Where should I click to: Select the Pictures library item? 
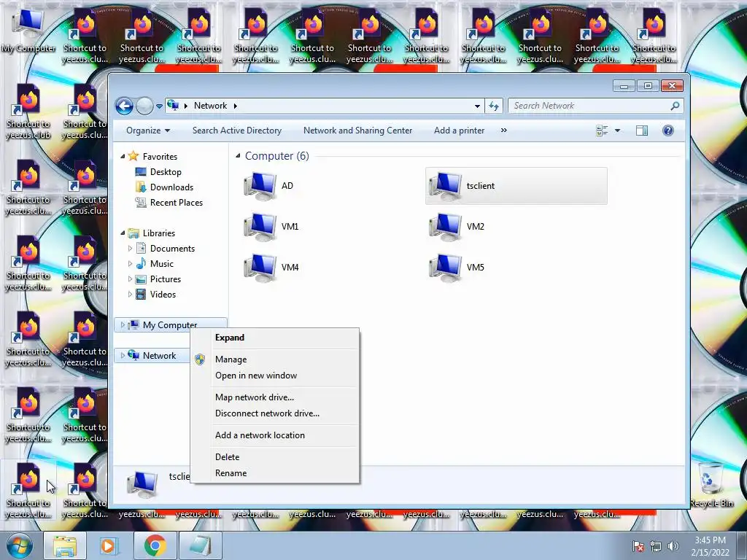click(166, 279)
